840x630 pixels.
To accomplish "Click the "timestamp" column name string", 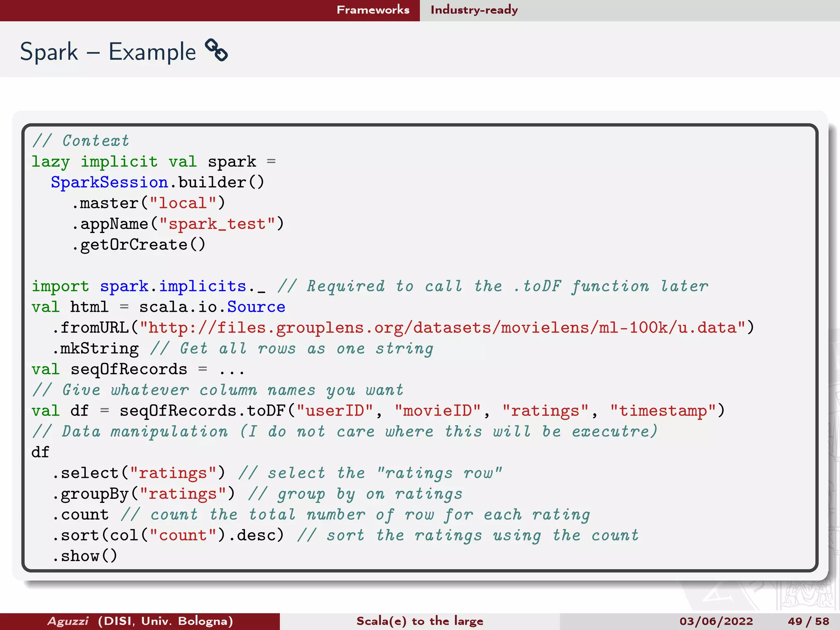I will click(x=663, y=411).
